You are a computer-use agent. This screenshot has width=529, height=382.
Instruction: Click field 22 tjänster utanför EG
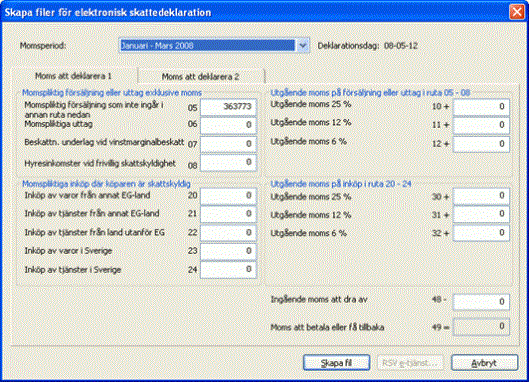(x=228, y=233)
